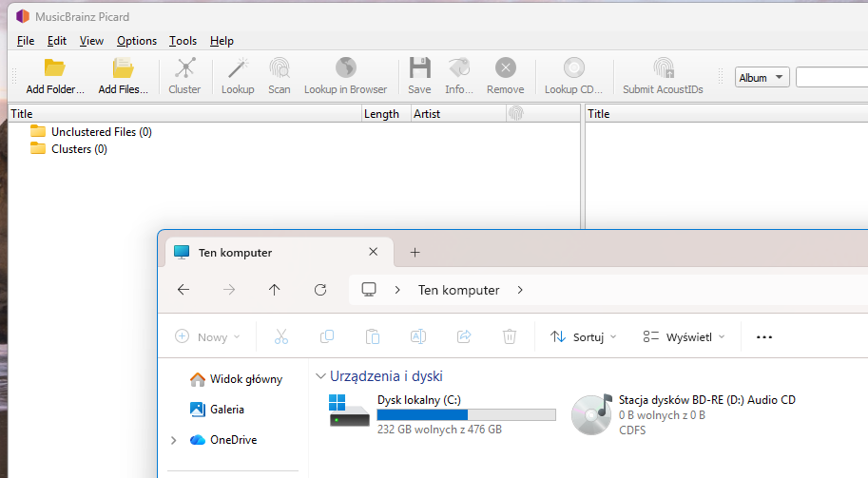Open the Options menu
Viewport: 868px width, 478px height.
(137, 41)
